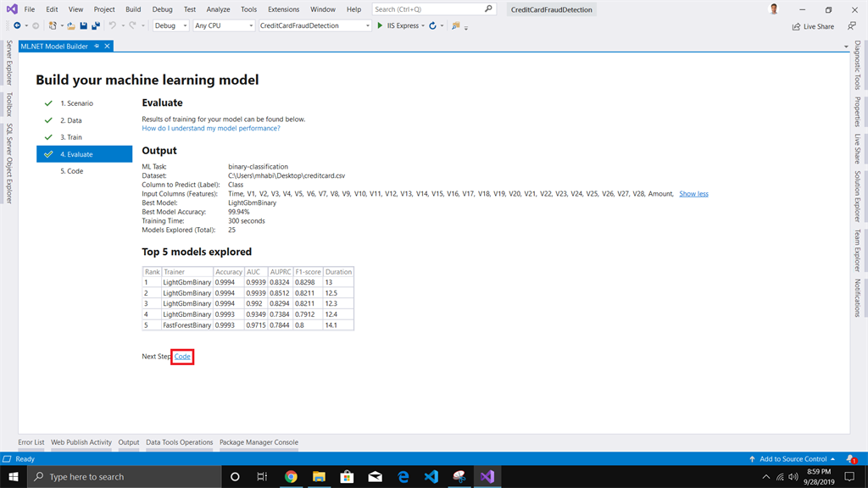Open File Explorer from the taskbar
This screenshot has height=488, width=868.
point(319,476)
